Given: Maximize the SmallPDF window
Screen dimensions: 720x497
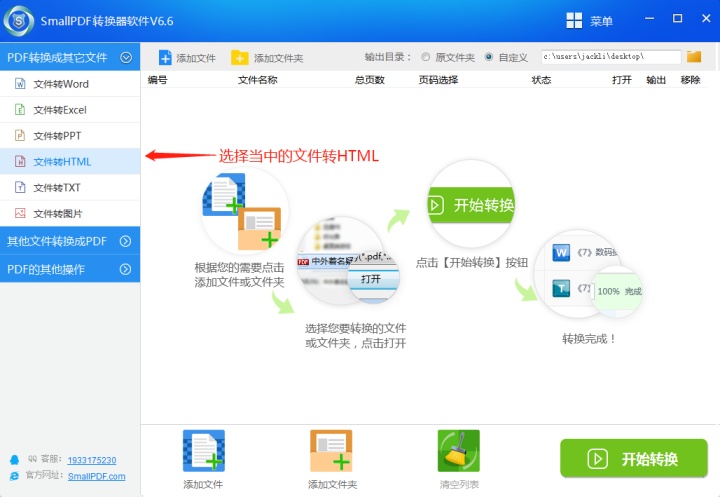Looking at the screenshot, I should pos(677,18).
